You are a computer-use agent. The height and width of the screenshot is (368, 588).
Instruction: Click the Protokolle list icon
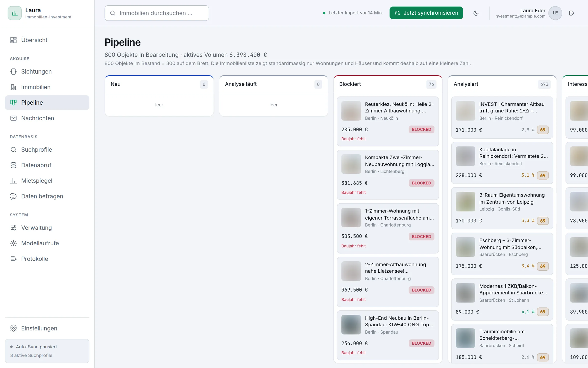point(13,259)
